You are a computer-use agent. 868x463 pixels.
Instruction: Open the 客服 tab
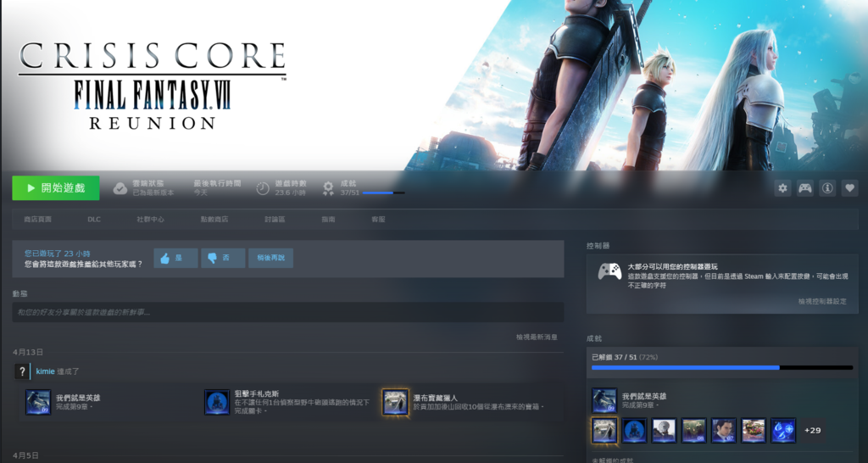tap(378, 220)
